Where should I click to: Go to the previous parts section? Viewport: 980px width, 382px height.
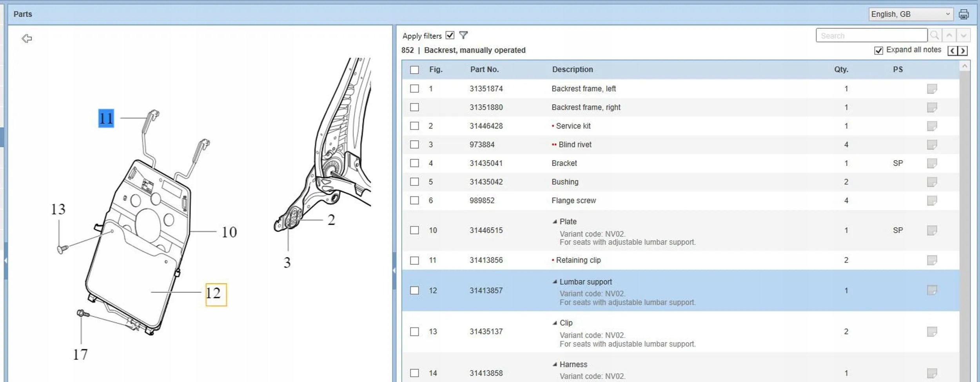(x=953, y=51)
